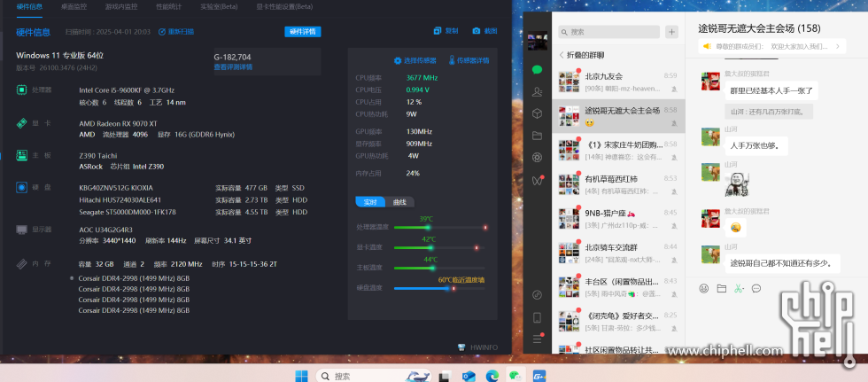Click 重新扫描 rescan icon
This screenshot has width=868, height=382.
(161, 32)
